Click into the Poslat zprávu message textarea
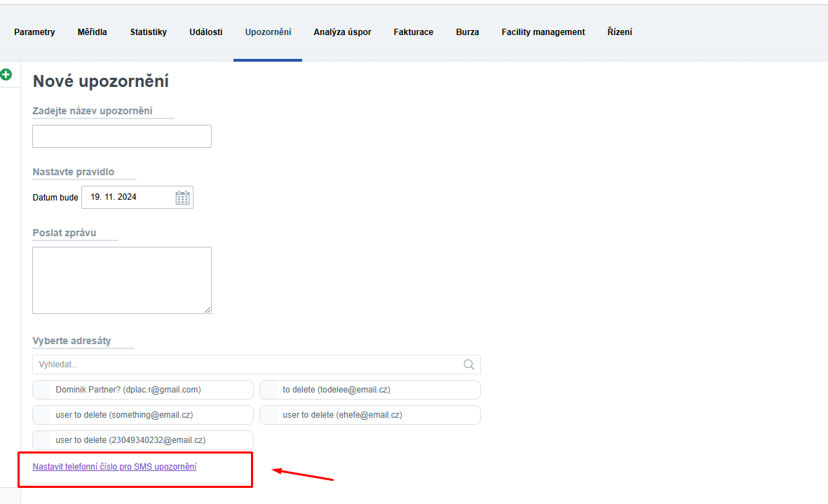 (122, 280)
